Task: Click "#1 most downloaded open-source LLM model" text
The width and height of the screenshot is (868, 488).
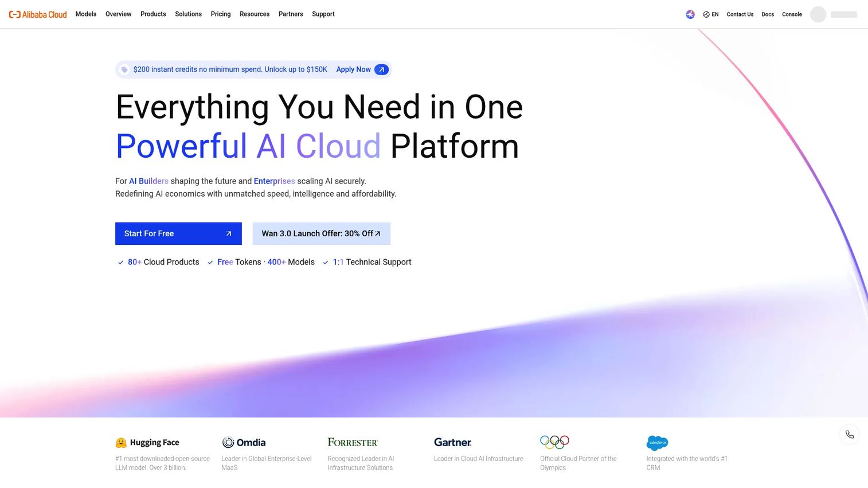Action: [162, 463]
